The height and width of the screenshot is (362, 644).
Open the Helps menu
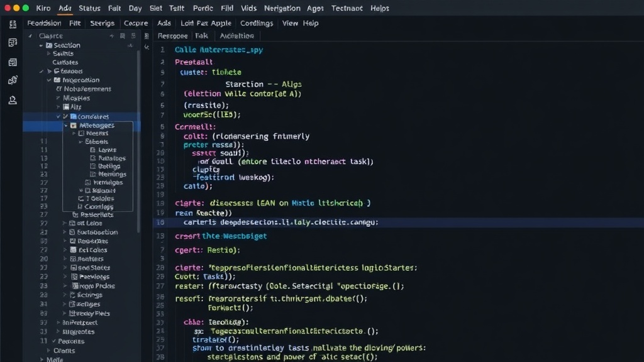(x=379, y=8)
